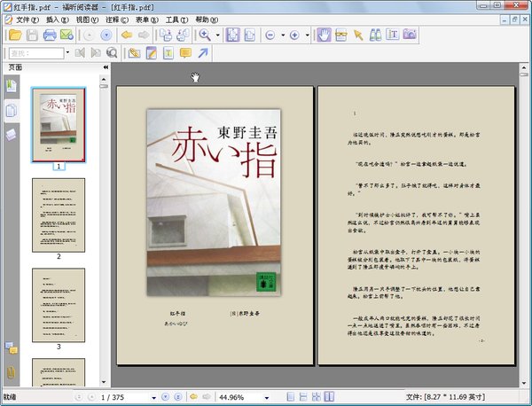The image size is (532, 406).
Task: Select page 3 thumbnail
Action: click(x=59, y=304)
